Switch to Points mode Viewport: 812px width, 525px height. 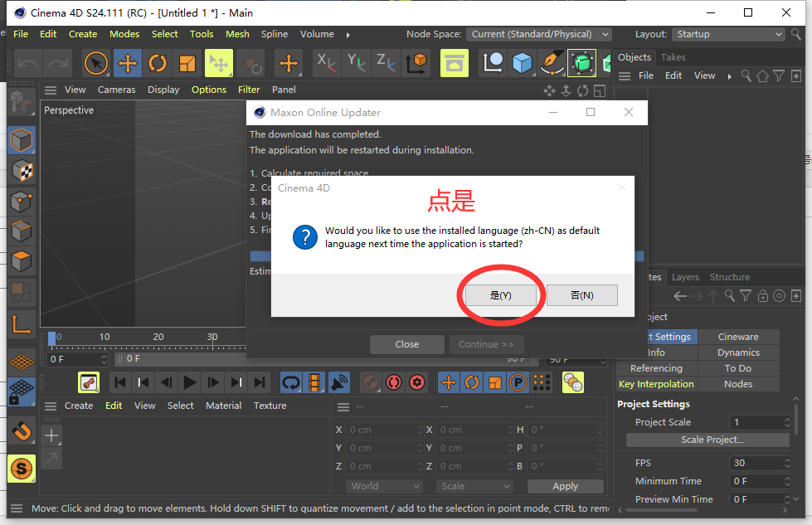pyautogui.click(x=22, y=201)
